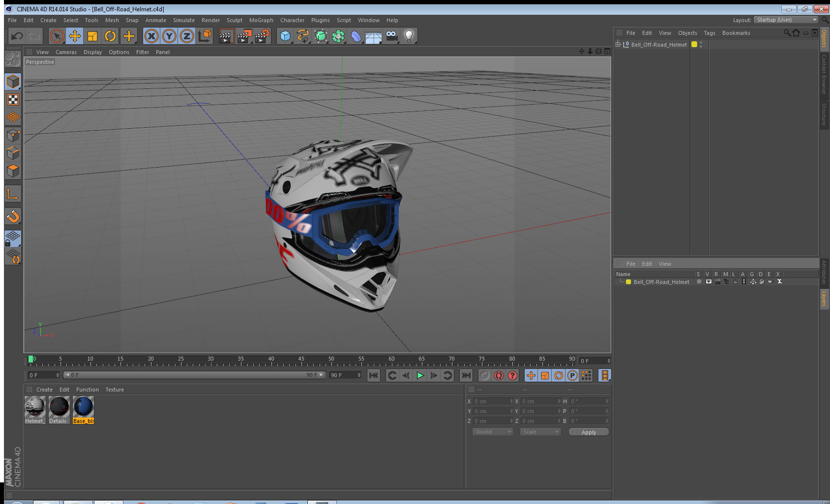
Task: Toggle Snap magnet icon
Action: (x=13, y=216)
